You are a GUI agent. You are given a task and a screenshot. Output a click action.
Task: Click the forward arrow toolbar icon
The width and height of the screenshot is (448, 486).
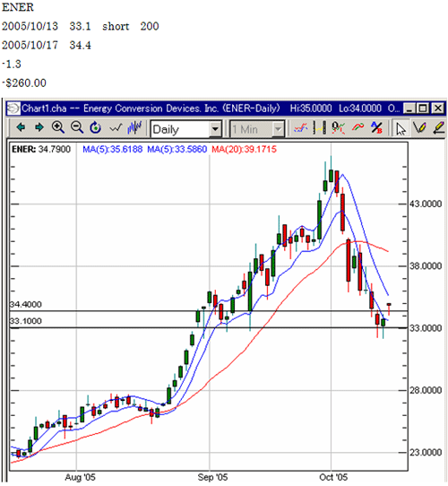[x=39, y=127]
